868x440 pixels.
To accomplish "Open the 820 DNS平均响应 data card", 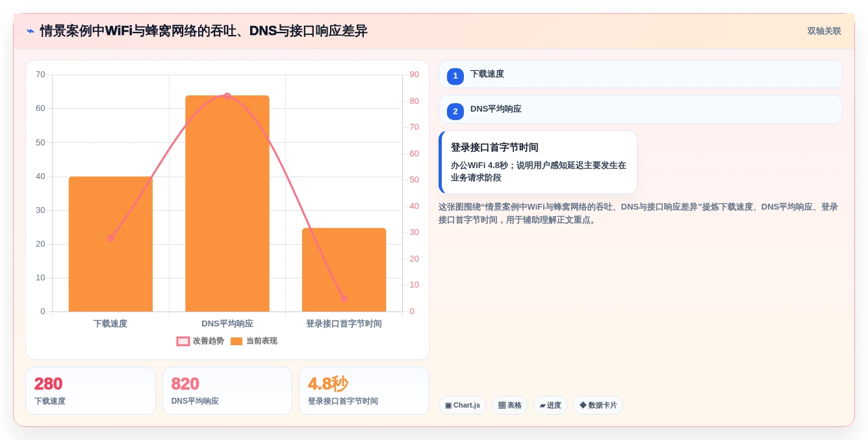I will 227,391.
